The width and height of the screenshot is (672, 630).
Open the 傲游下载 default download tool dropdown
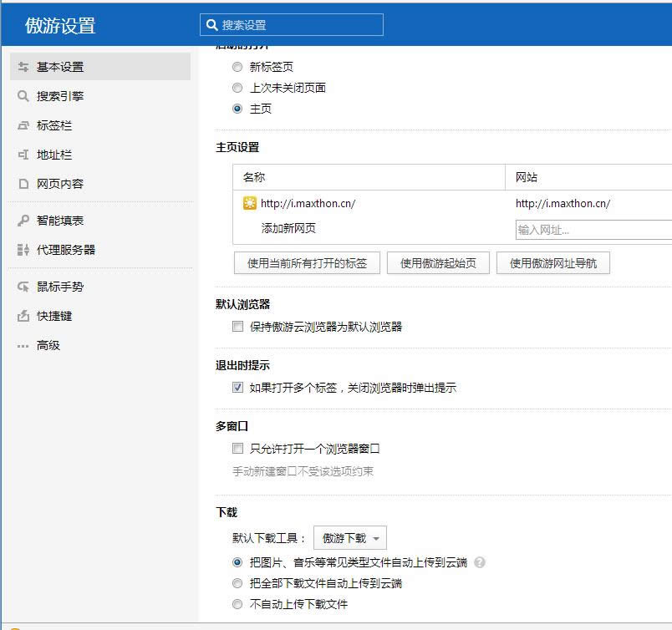tap(350, 538)
